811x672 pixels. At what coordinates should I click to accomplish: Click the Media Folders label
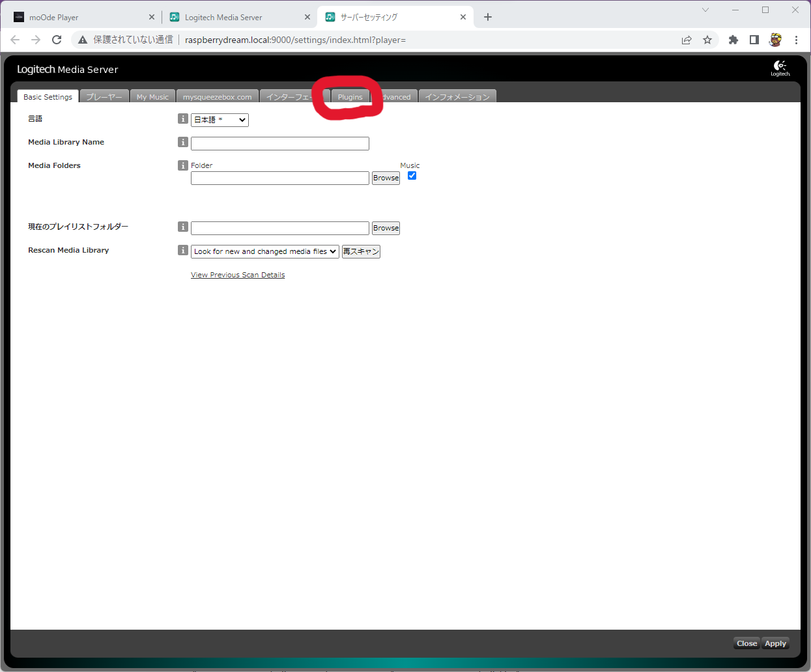coord(54,165)
